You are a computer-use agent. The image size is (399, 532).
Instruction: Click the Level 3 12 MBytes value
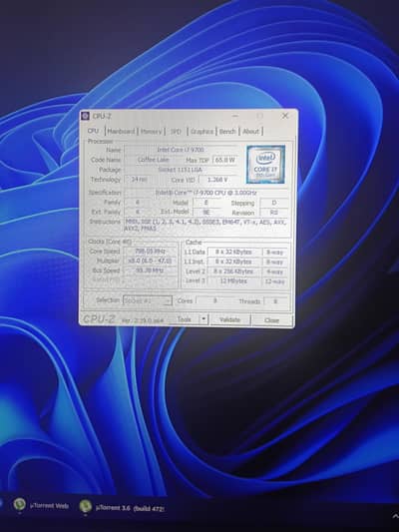[x=233, y=280]
